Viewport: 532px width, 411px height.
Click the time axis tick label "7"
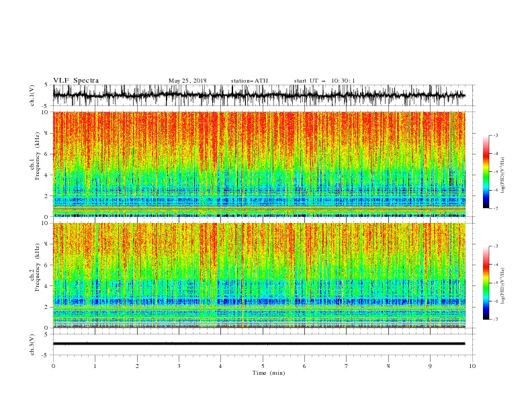[x=347, y=366]
